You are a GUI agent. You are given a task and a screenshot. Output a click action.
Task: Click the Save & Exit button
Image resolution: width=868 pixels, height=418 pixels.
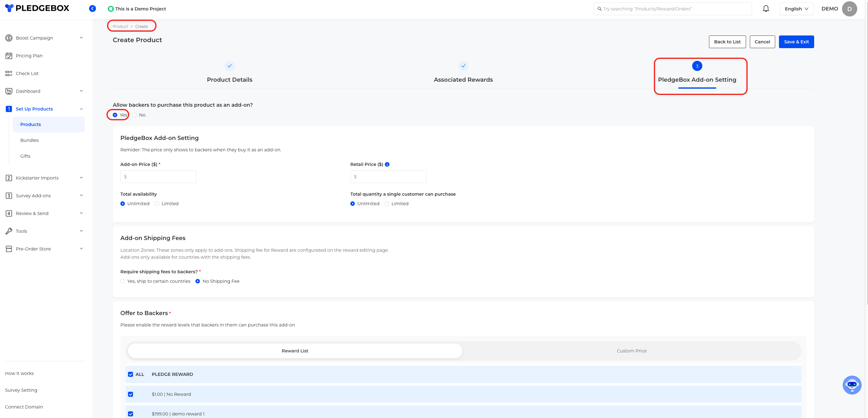coord(796,42)
